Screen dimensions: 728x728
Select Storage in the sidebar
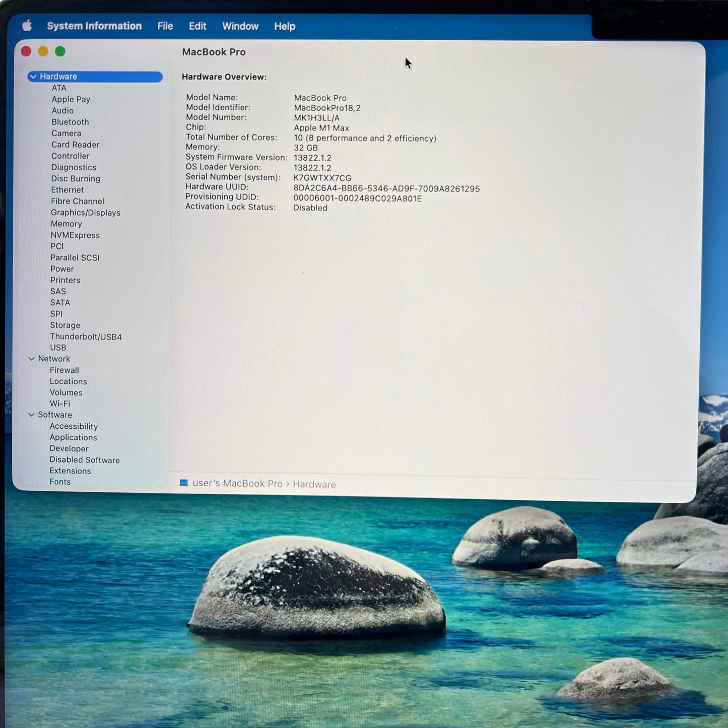click(x=65, y=325)
